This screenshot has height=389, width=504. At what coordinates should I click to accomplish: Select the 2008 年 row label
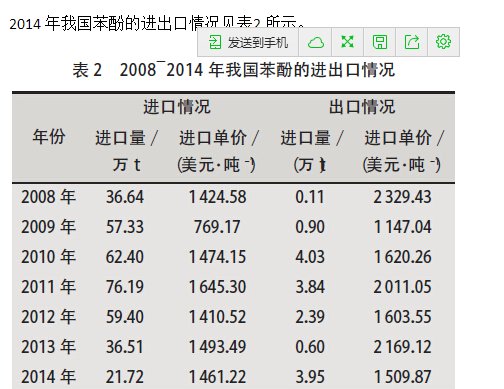pyautogui.click(x=49, y=197)
